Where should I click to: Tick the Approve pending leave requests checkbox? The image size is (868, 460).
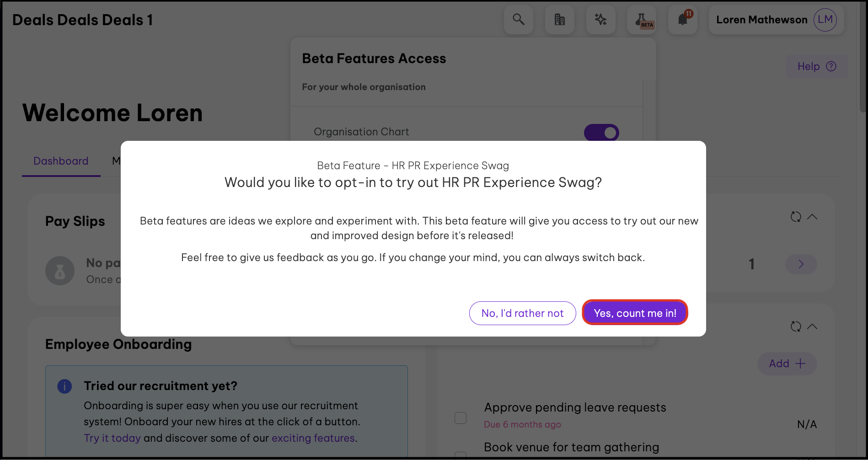[461, 418]
